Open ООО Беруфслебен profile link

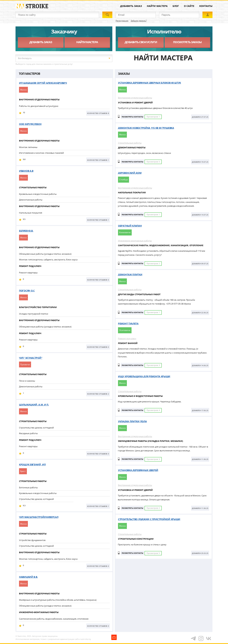click(30, 124)
